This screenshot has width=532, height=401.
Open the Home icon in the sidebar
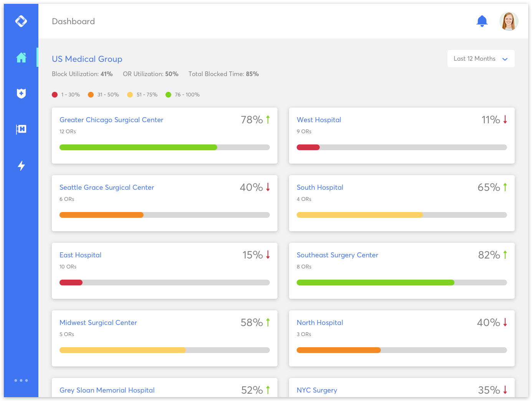[x=21, y=58]
